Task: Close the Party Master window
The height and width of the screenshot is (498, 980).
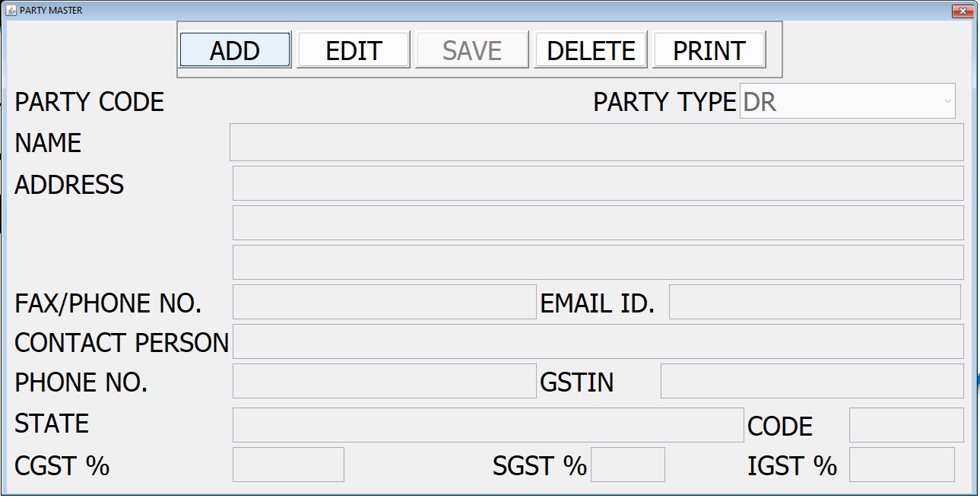Action: click(963, 11)
